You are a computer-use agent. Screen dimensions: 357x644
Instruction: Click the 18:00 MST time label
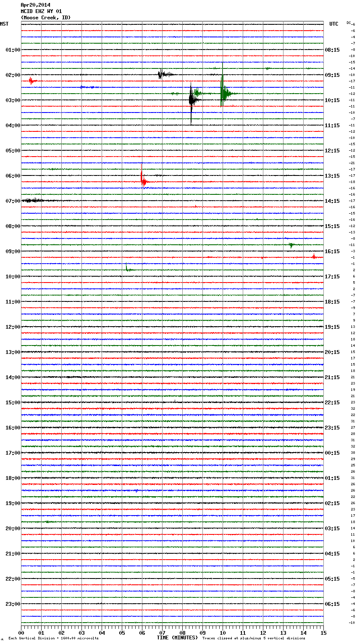(x=13, y=478)
